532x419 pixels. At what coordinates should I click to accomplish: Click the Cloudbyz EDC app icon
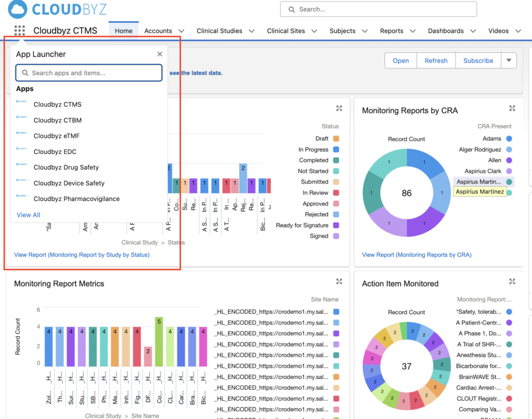22,149
